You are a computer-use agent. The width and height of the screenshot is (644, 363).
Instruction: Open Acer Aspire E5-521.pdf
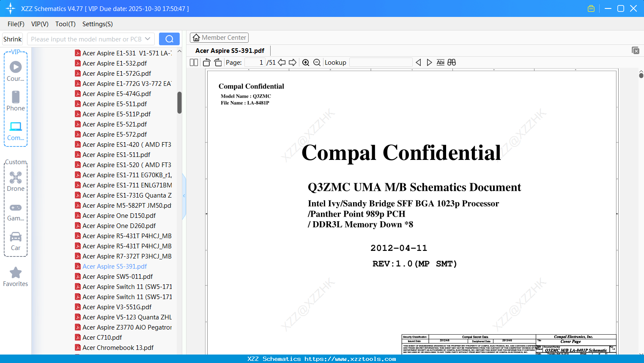point(115,124)
